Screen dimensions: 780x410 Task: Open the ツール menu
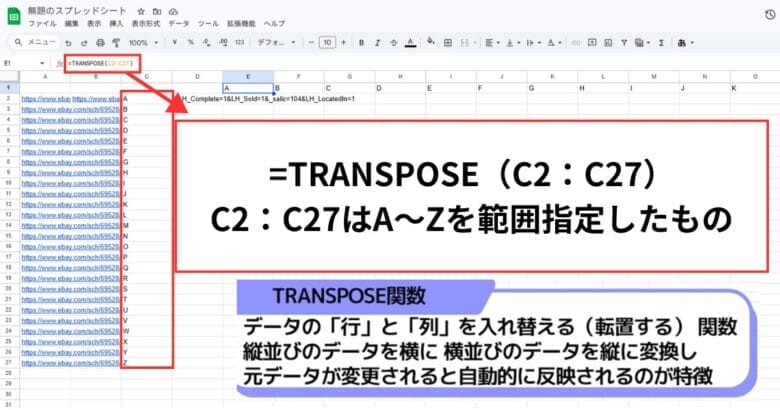coord(208,23)
